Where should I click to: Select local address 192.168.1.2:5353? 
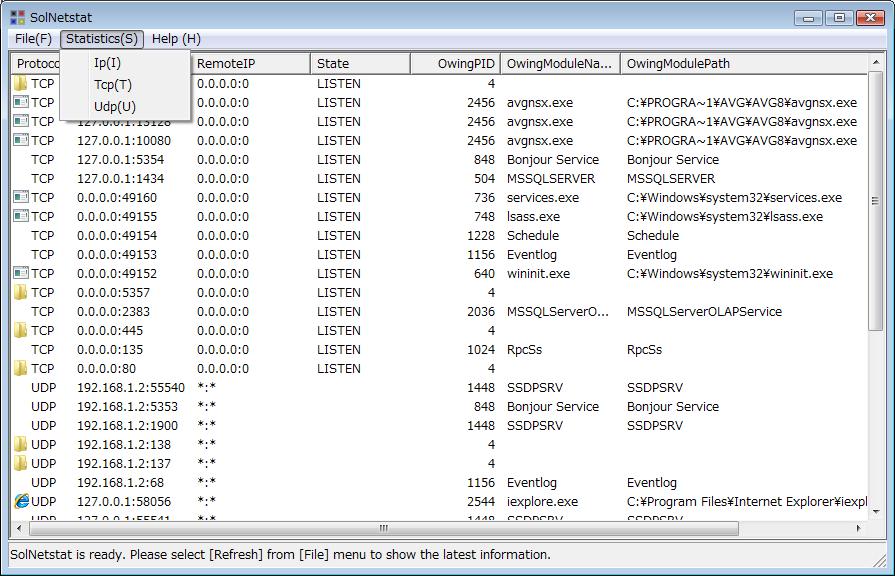(x=127, y=406)
